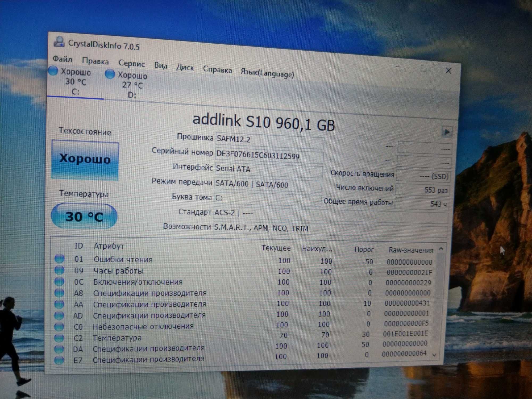532x399 pixels.
Task: Click raw value 001E001E001E
Action: pos(406,334)
